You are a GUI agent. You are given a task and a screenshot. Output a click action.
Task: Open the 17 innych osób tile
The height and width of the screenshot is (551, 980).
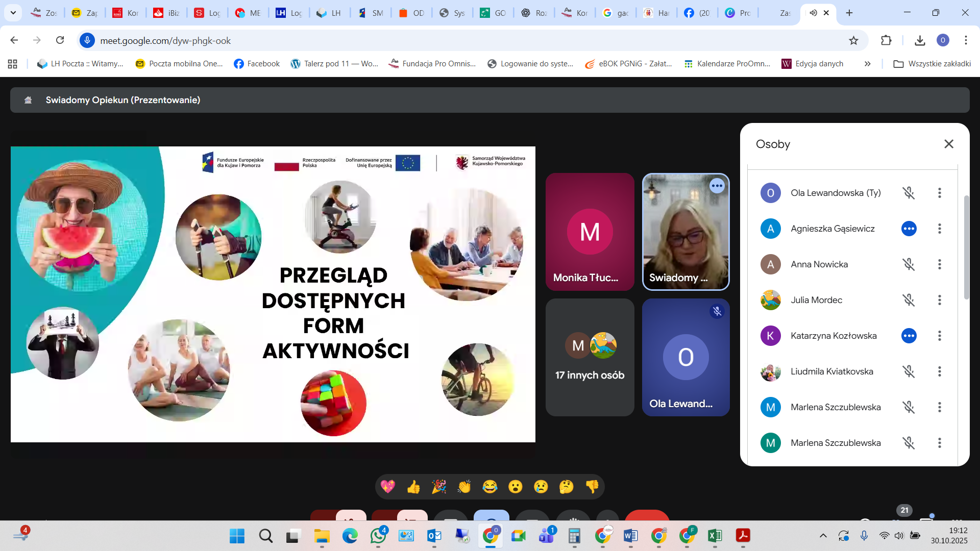590,357
